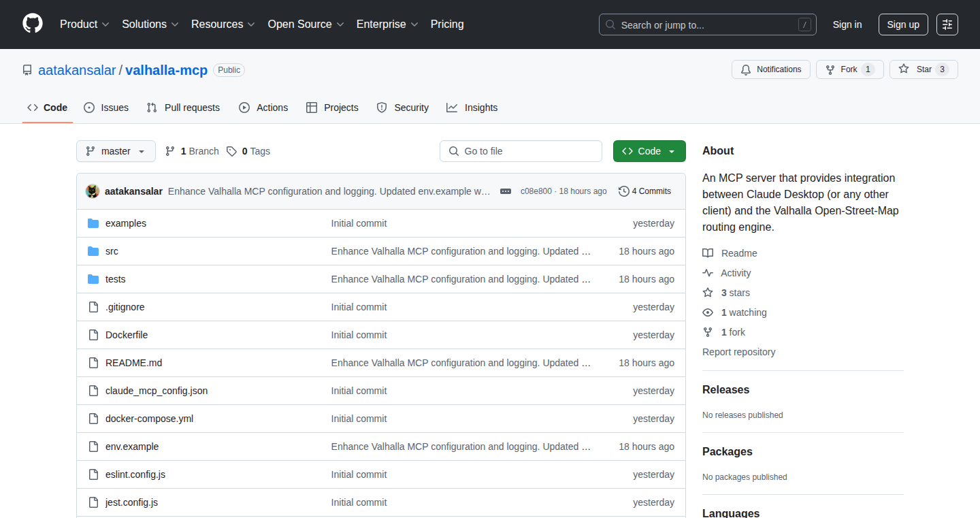Click the tests folder icon
Image resolution: width=980 pixels, height=518 pixels.
[93, 279]
